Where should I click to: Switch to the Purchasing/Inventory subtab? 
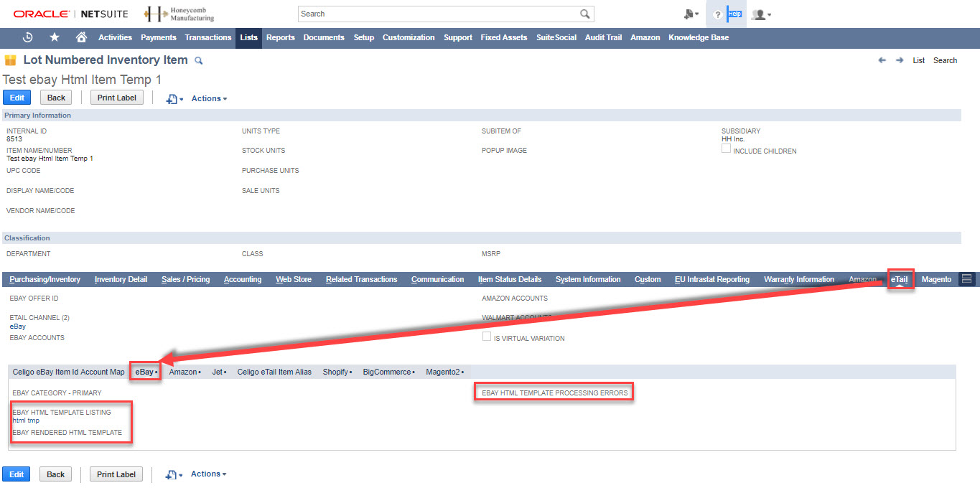[45, 279]
